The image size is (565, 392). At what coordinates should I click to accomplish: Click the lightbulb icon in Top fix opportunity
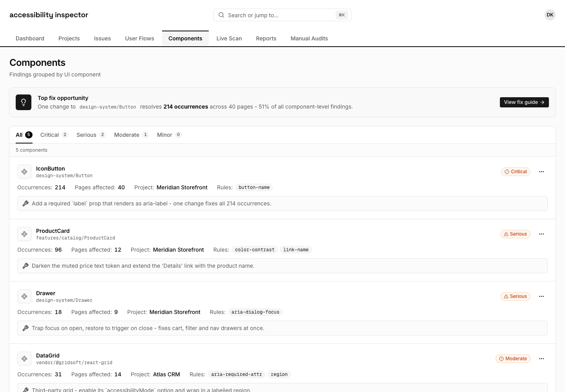point(24,102)
